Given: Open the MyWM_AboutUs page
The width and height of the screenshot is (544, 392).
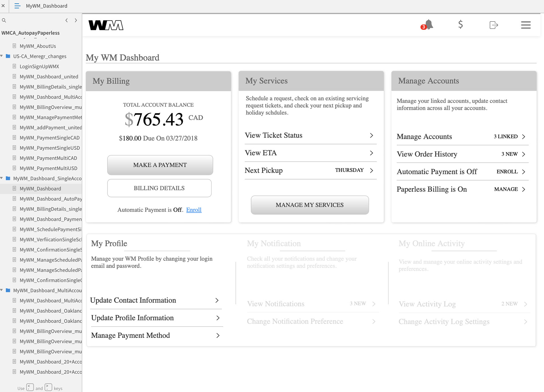Looking at the screenshot, I should pyautogui.click(x=38, y=46).
